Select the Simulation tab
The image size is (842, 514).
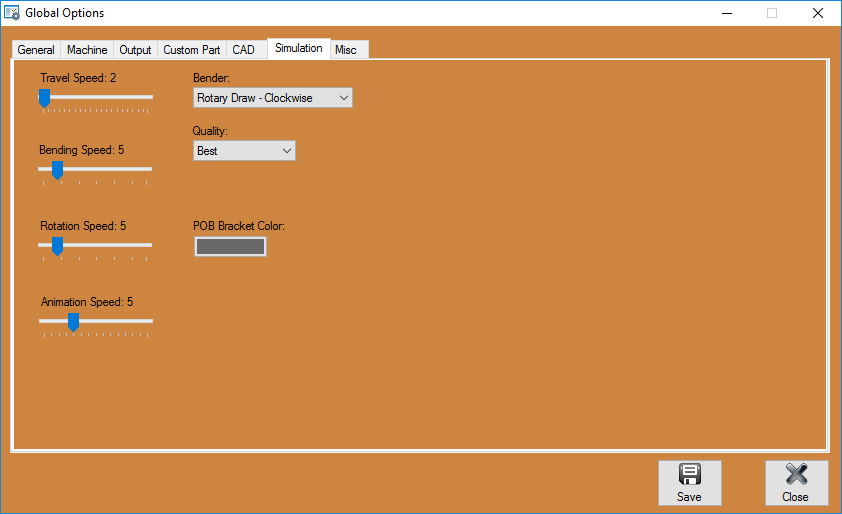(299, 48)
